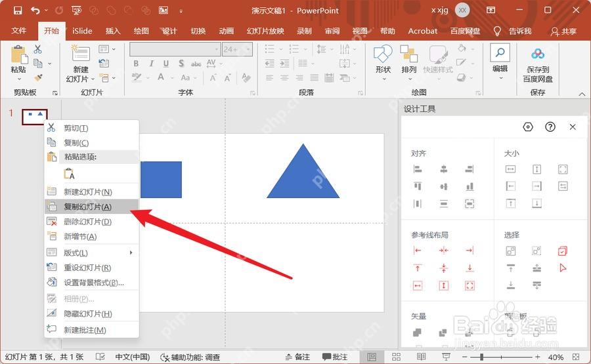Click the Design Tools settings hexagon icon

[x=528, y=127]
